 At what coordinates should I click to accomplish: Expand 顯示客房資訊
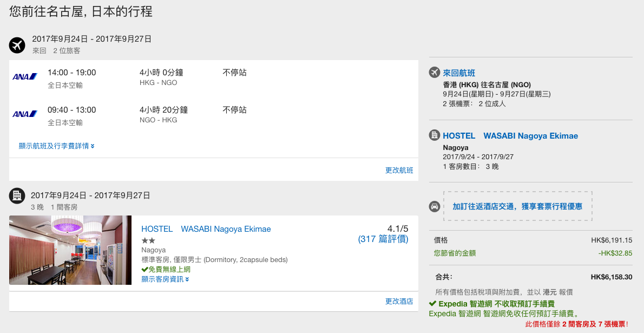(165, 279)
